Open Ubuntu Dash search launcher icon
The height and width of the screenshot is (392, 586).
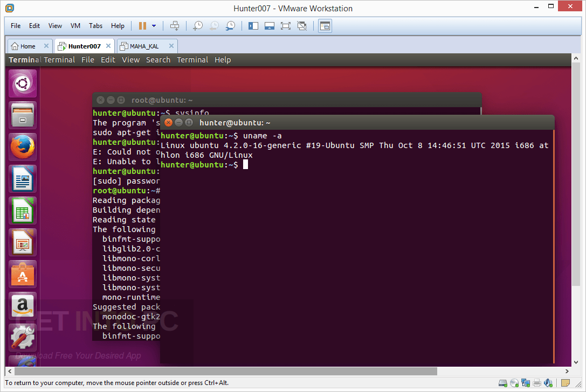23,83
